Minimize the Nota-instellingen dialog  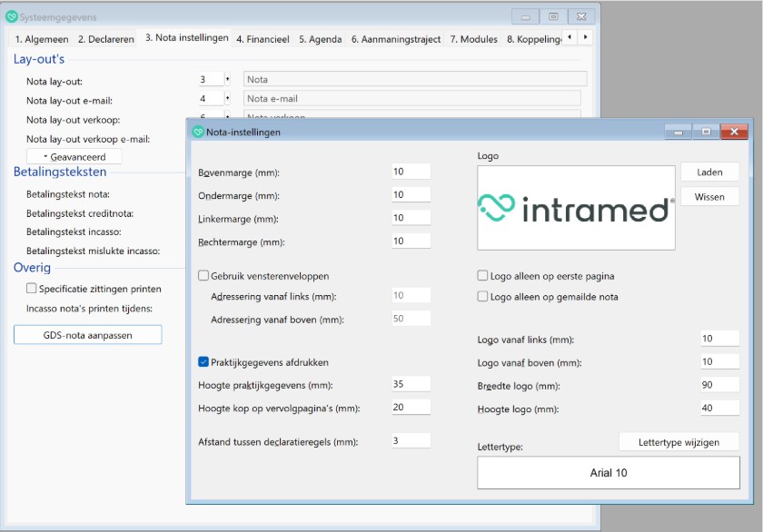(678, 132)
